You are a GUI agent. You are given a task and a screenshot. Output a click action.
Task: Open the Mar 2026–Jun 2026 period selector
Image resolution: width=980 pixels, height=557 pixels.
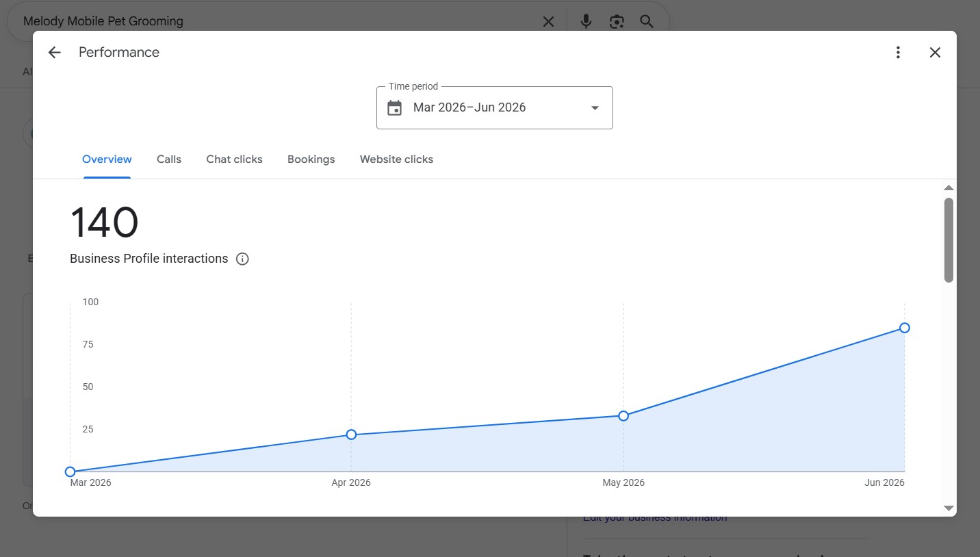pyautogui.click(x=495, y=107)
